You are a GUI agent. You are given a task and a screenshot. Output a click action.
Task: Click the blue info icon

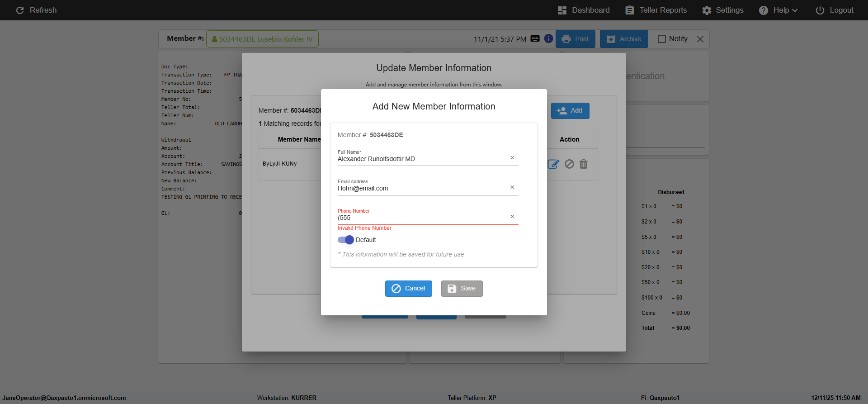(548, 39)
